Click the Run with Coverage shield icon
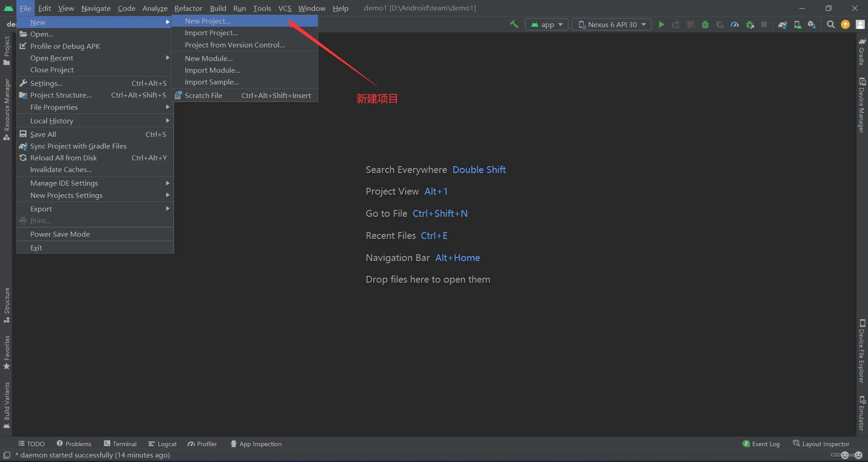 point(720,24)
